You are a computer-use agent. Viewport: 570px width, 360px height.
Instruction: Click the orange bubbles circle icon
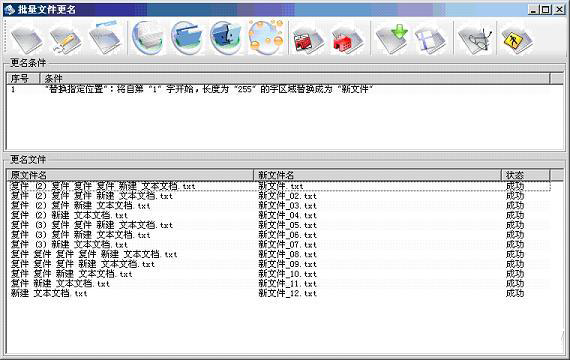[x=266, y=38]
